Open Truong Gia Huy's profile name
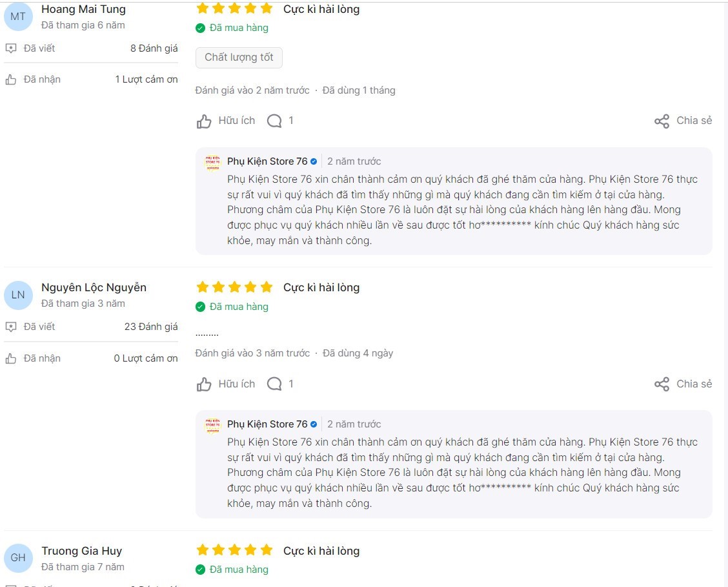Screen dimensions: 728x587 81,551
